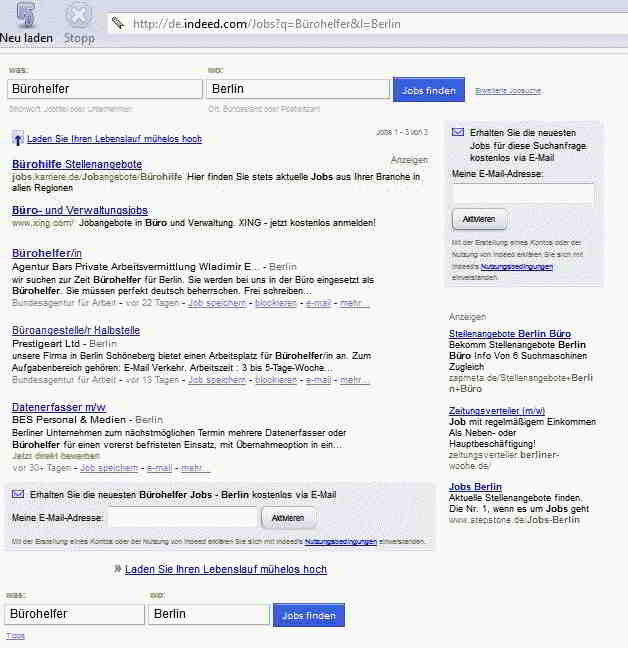
Task: Open Büroangestelle/r Halbstelle job listing
Action: click(x=75, y=330)
